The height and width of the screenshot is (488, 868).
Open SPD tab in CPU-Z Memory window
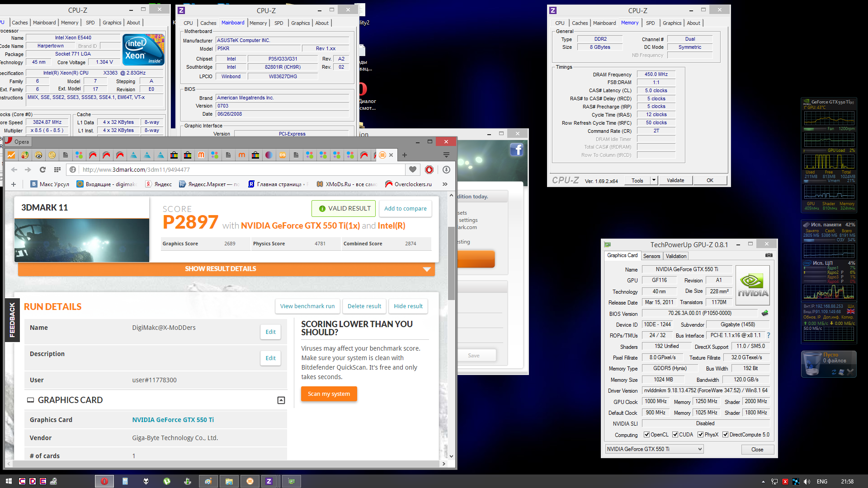(650, 23)
